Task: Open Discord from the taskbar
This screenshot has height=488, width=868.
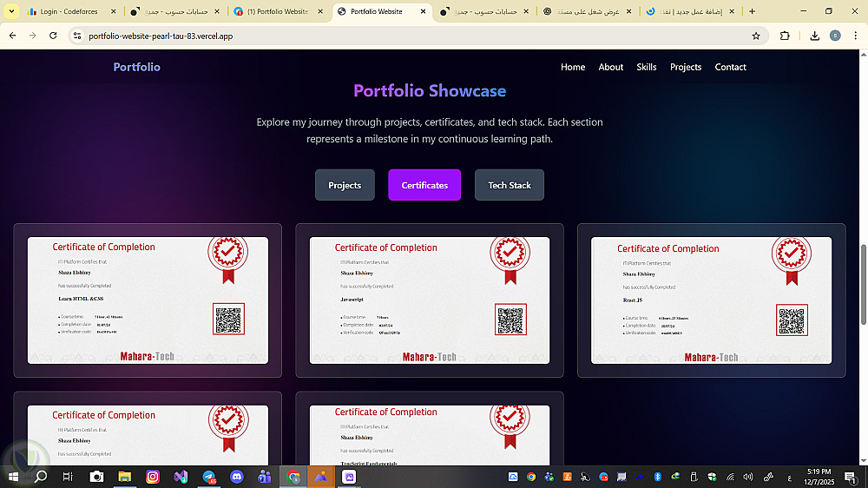Action: tap(237, 477)
